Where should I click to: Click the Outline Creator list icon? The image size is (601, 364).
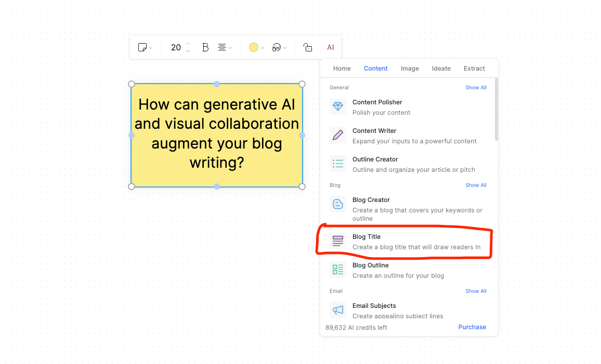pos(338,164)
